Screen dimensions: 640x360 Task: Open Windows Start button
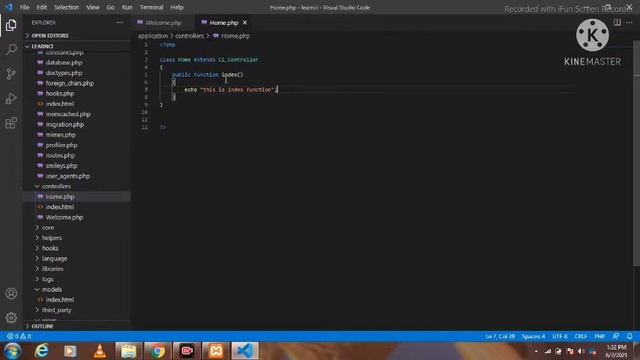[12, 351]
